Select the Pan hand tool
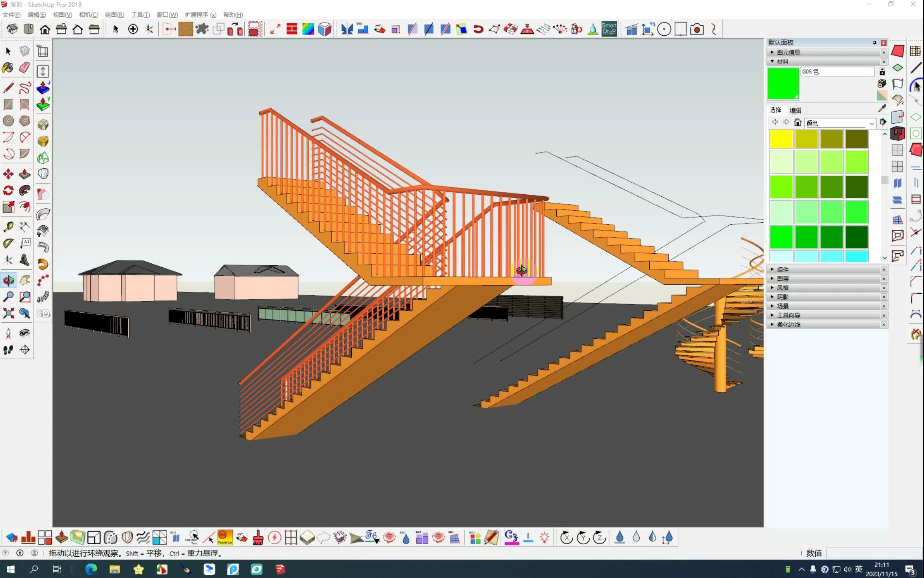924x578 pixels. click(x=24, y=280)
